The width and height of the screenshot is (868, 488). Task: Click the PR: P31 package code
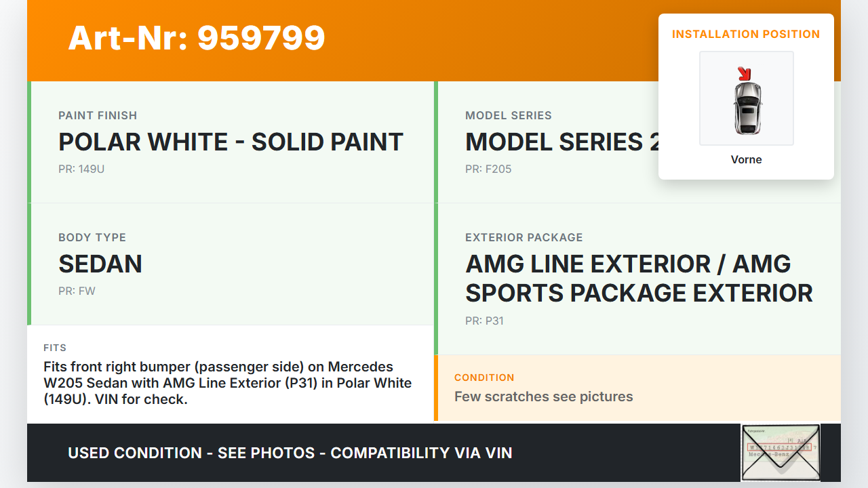(484, 321)
